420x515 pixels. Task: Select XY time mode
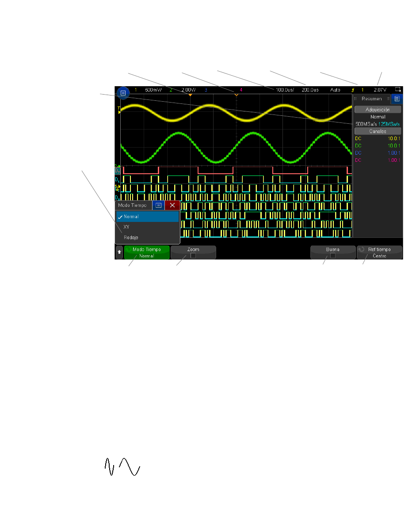coord(148,227)
